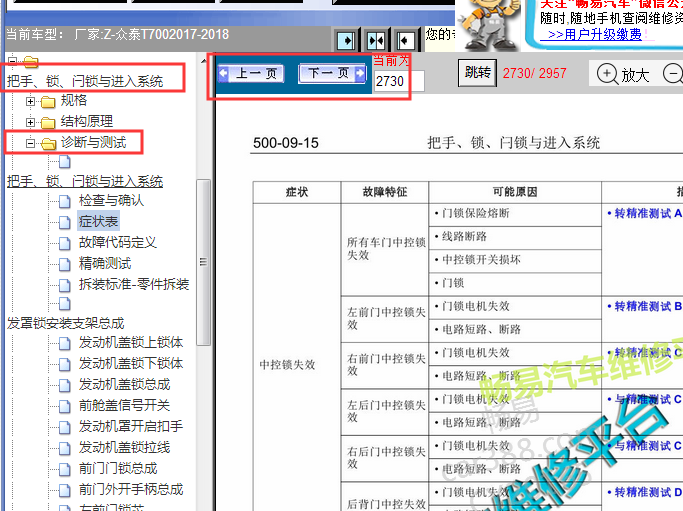Image resolution: width=683 pixels, height=511 pixels.
Task: Click the underlined 把手、锁、闩锁与进入系统 tree link
Action: [x=85, y=181]
